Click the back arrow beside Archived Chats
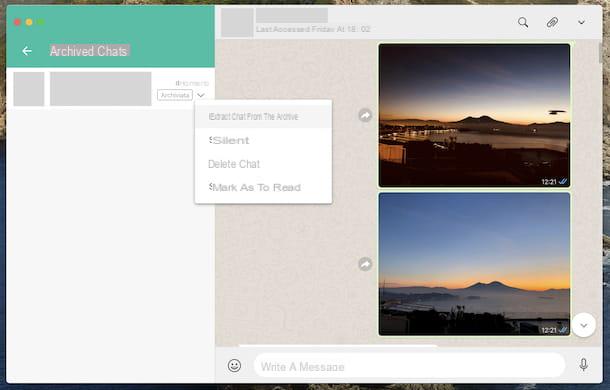610x390 pixels. click(27, 51)
